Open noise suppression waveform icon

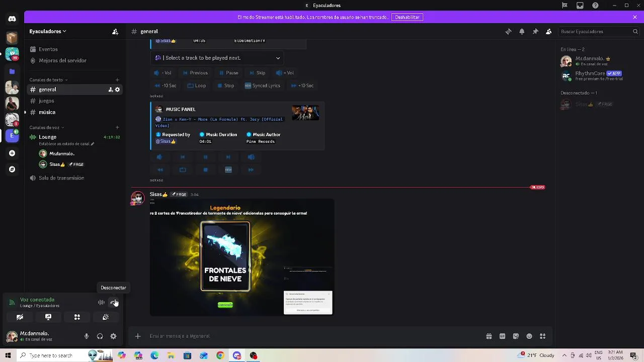101,302
